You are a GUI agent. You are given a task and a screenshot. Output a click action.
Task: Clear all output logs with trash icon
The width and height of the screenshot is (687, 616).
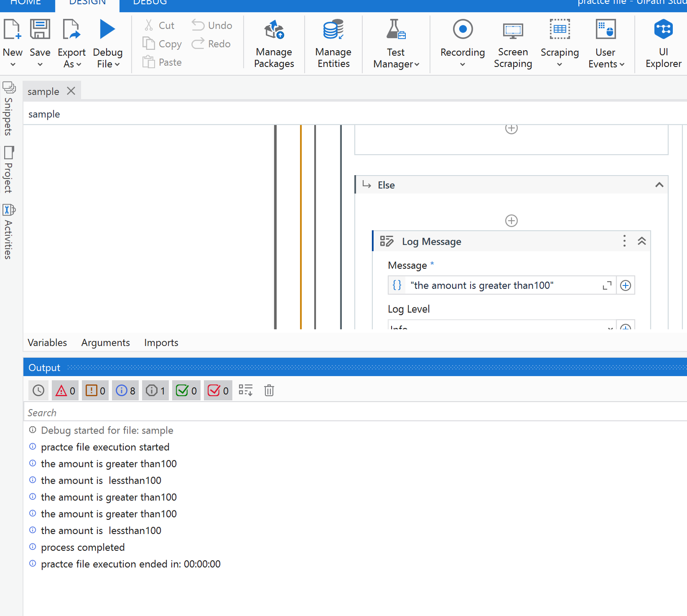pos(269,390)
